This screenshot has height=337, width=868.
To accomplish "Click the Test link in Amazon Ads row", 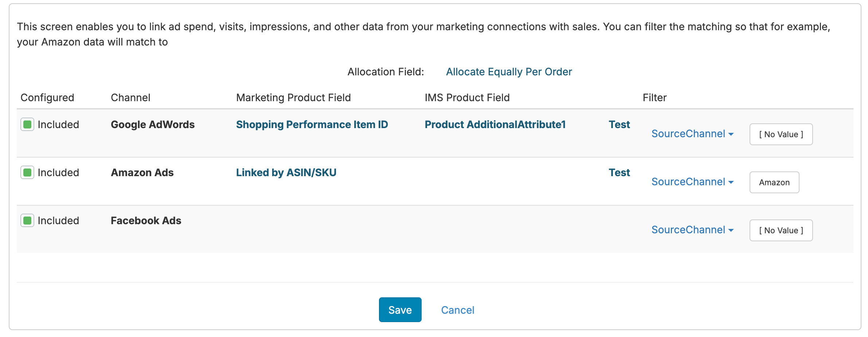I will click(619, 173).
